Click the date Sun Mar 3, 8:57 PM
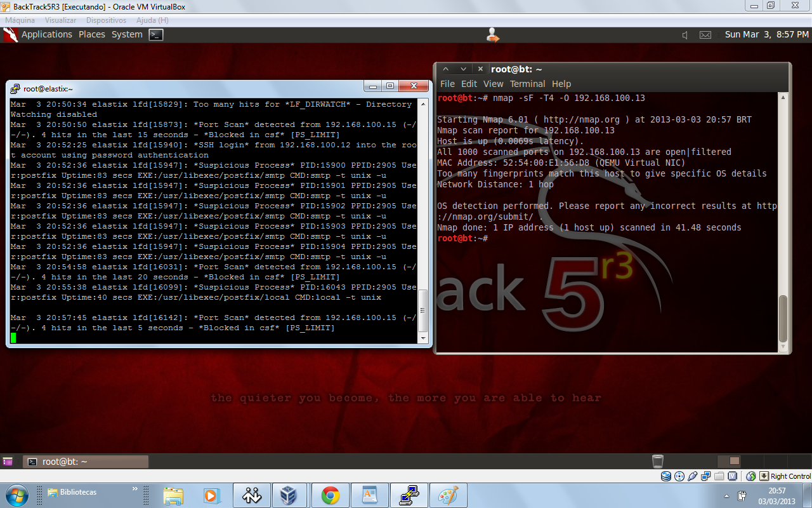 (766, 35)
